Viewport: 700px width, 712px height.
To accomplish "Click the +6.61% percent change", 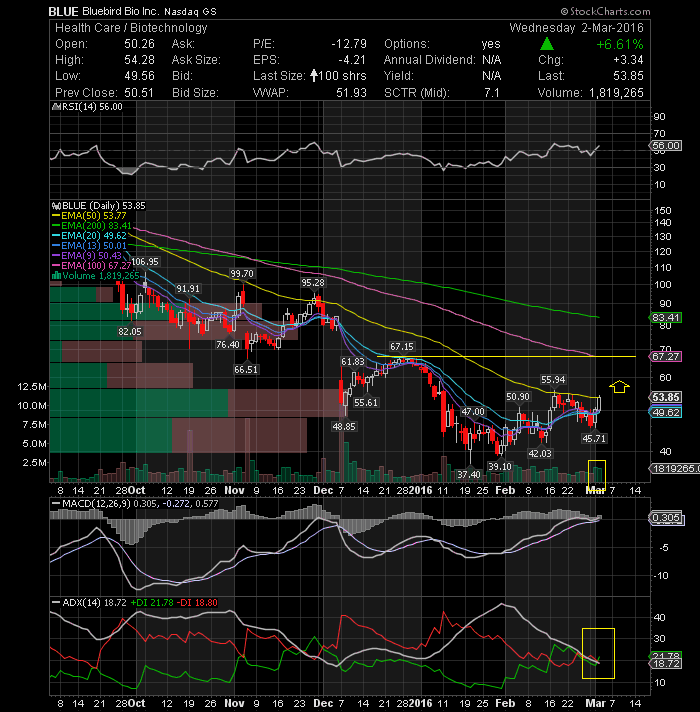I will point(620,44).
